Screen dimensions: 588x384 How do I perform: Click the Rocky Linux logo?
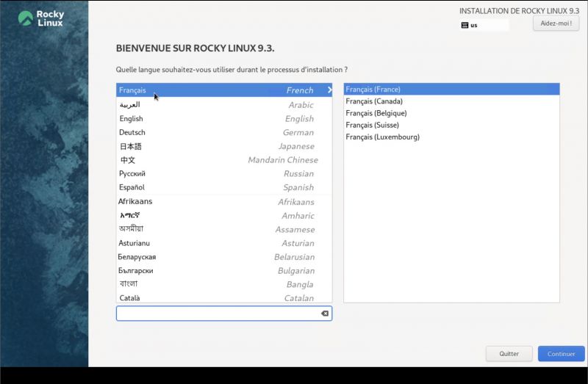click(40, 18)
